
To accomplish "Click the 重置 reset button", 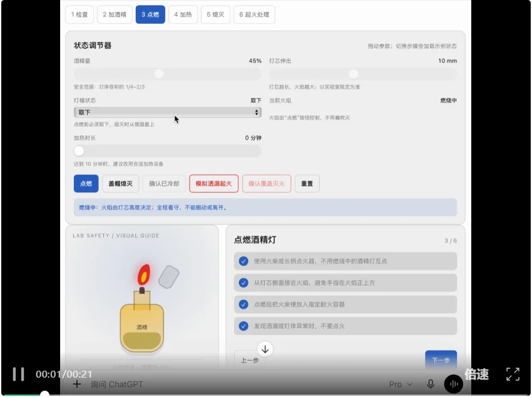I will pyautogui.click(x=307, y=183).
